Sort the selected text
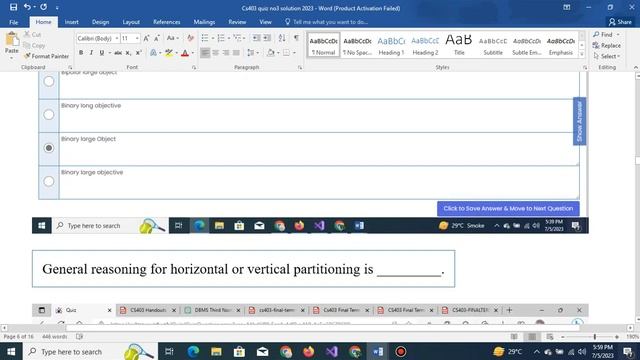Image resolution: width=640 pixels, height=360 pixels. point(282,38)
